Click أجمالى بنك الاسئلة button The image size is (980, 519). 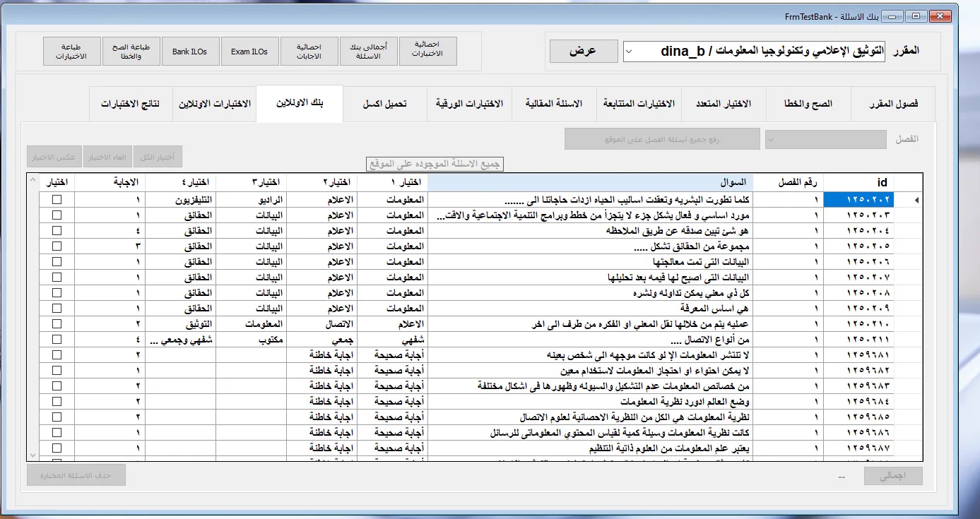pyautogui.click(x=368, y=52)
